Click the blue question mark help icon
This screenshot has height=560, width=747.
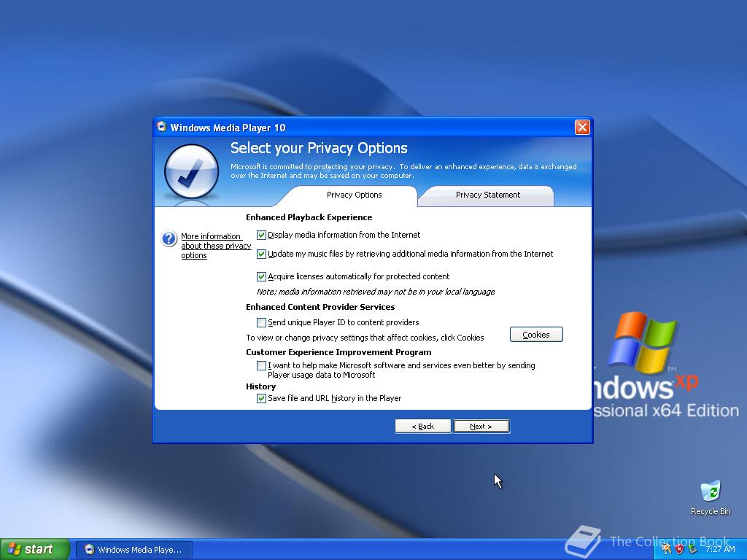point(169,238)
